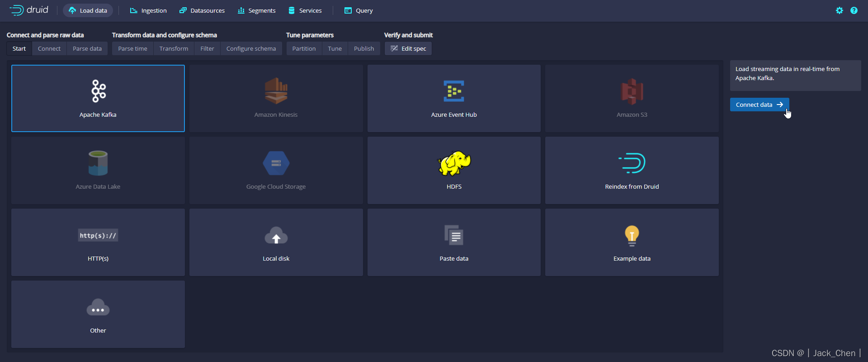Open the help question mark icon
This screenshot has height=362, width=868.
pyautogui.click(x=854, y=10)
